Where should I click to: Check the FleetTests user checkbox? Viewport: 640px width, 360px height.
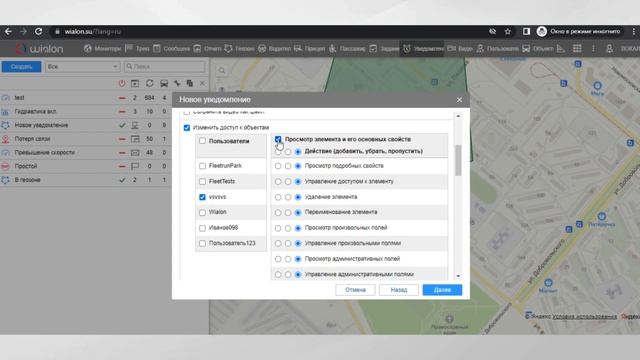click(x=202, y=181)
